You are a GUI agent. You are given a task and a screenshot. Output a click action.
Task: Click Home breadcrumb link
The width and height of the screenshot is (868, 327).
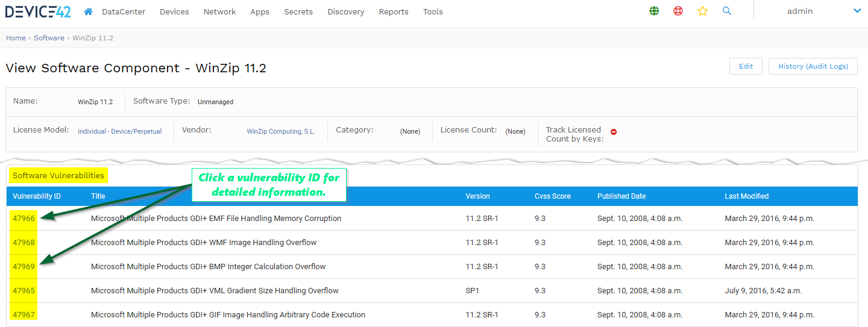pyautogui.click(x=16, y=38)
